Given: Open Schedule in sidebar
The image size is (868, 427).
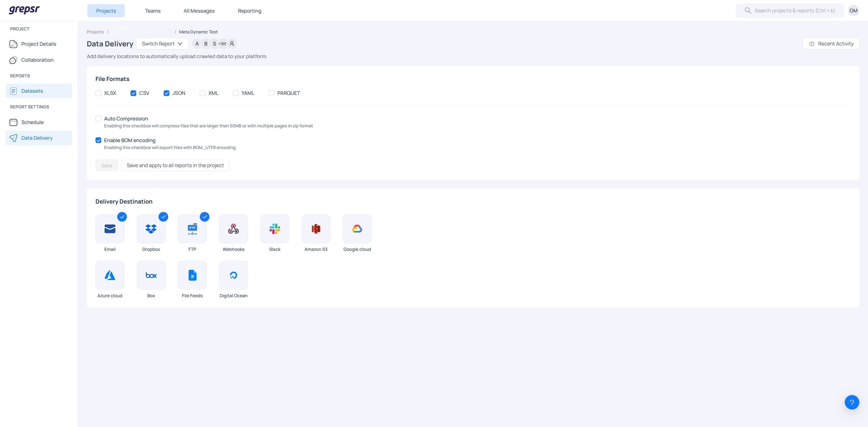Looking at the screenshot, I should [39, 122].
